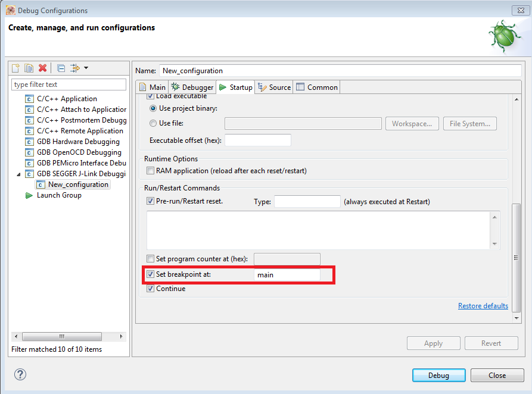This screenshot has width=532, height=394.
Task: Click the filter launch configurations icon
Action: tap(74, 68)
